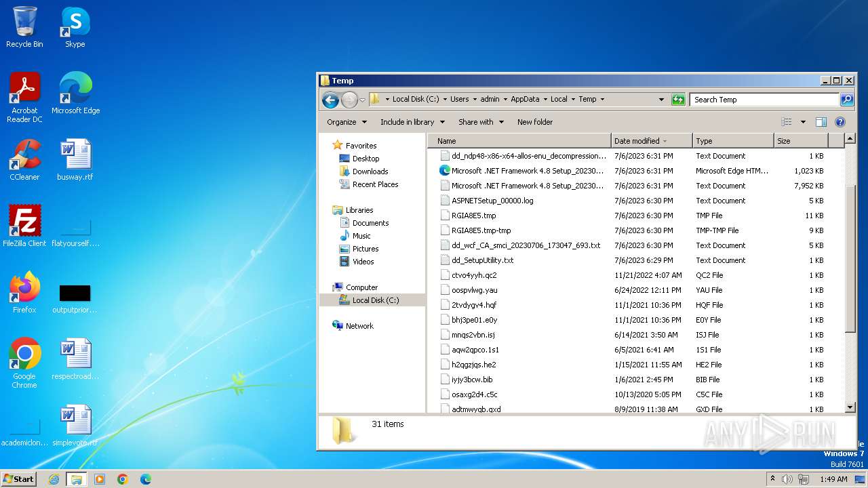Select dd_SetupUtility.txt file
This screenshot has width=868, height=488.
pyautogui.click(x=482, y=260)
